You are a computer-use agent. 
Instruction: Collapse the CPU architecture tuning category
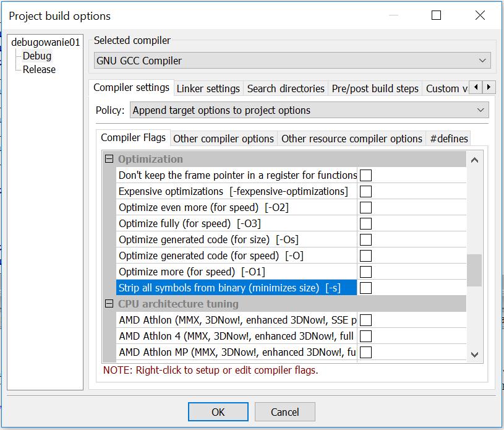[x=109, y=304]
